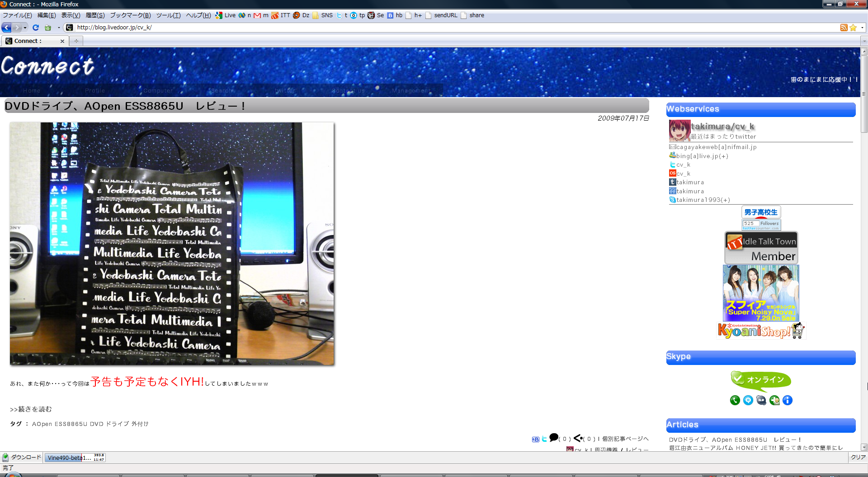Viewport: 868px width, 477px height.
Task: Open the 履歴(S) menu
Action: coord(95,15)
